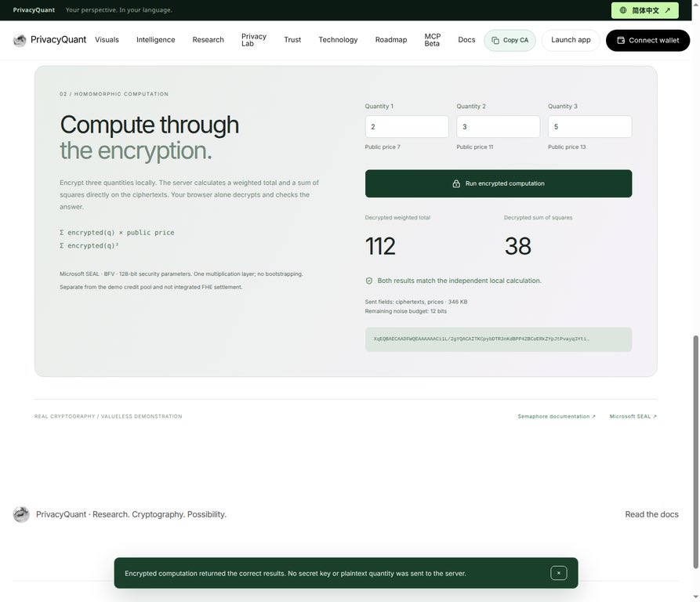This screenshot has height=602, width=700.
Task: Click the page vertical scrollbar thumb
Action: coord(695,451)
